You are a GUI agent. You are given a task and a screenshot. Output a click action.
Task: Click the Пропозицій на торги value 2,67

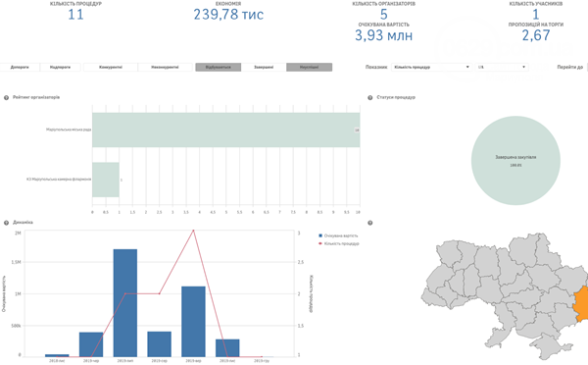[536, 35]
